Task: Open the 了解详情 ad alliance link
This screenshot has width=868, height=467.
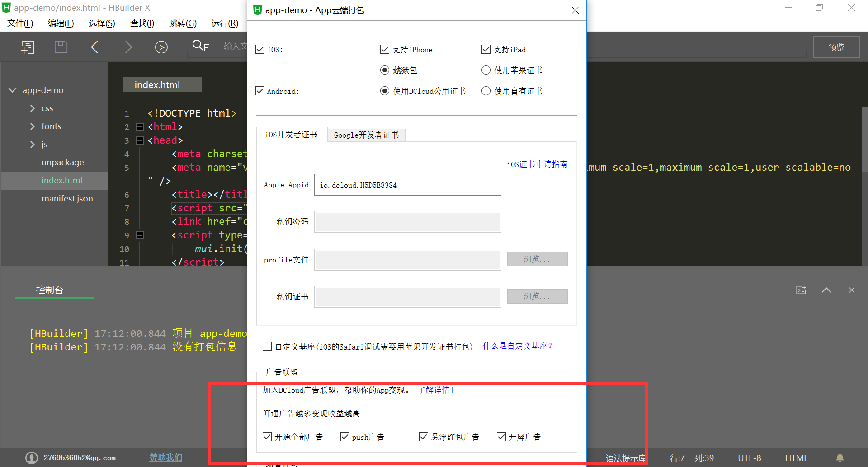Action: [x=433, y=390]
